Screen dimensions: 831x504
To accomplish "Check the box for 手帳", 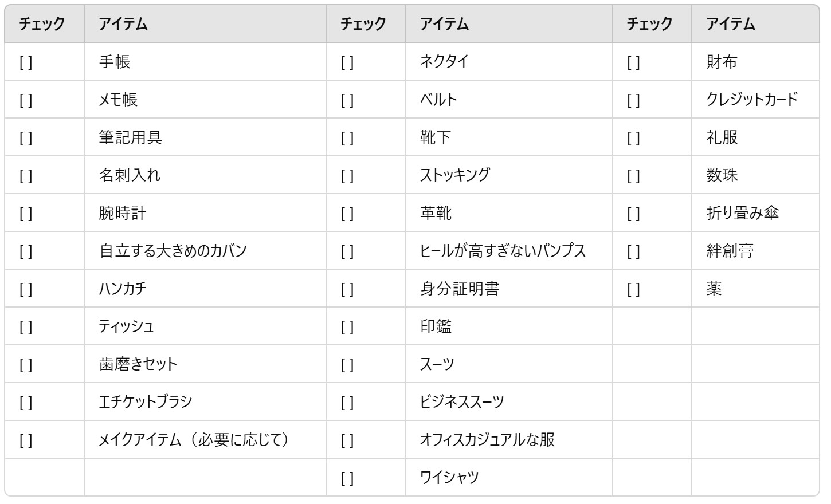I will 26,62.
